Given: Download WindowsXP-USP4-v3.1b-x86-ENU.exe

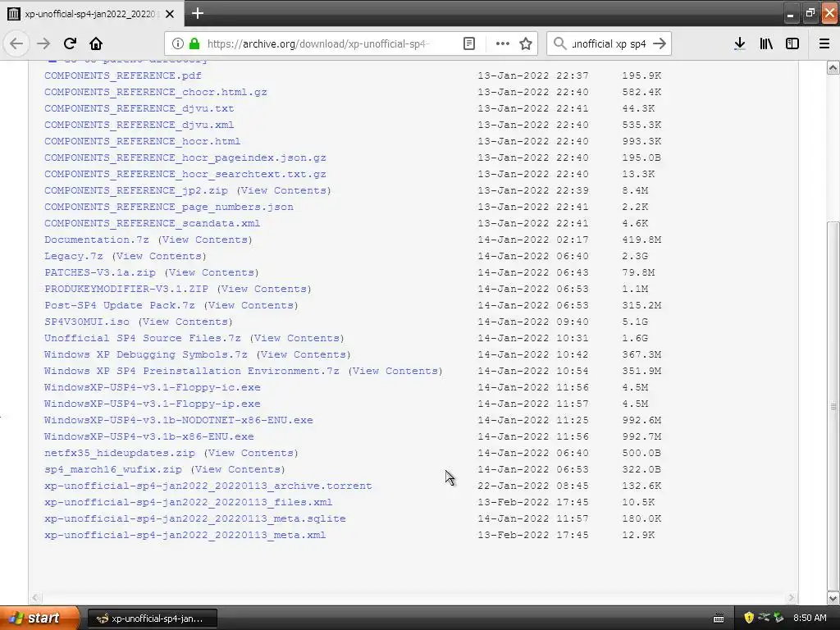Looking at the screenshot, I should pos(149,436).
